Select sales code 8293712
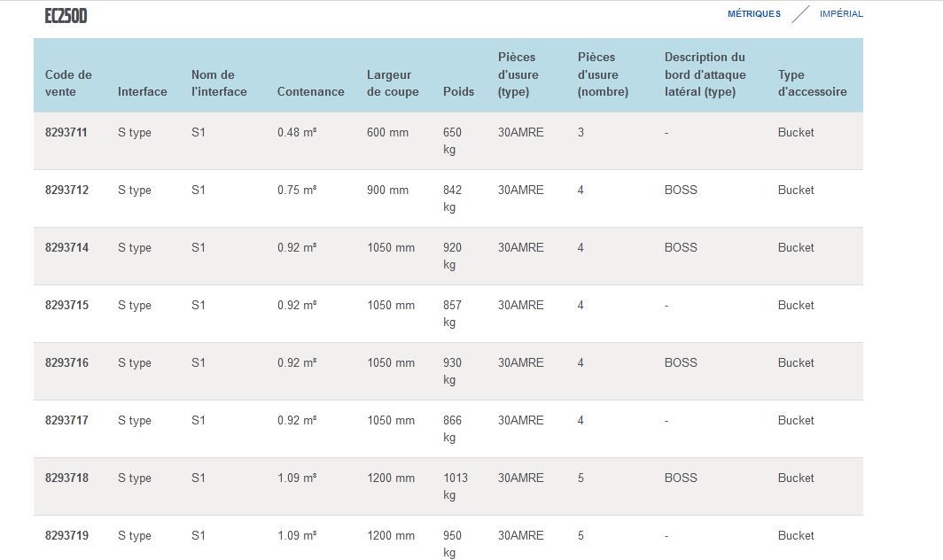 point(66,191)
